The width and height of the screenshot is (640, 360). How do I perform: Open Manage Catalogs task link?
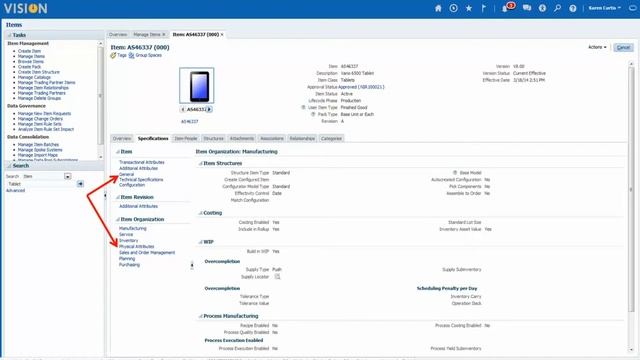[x=34, y=77]
